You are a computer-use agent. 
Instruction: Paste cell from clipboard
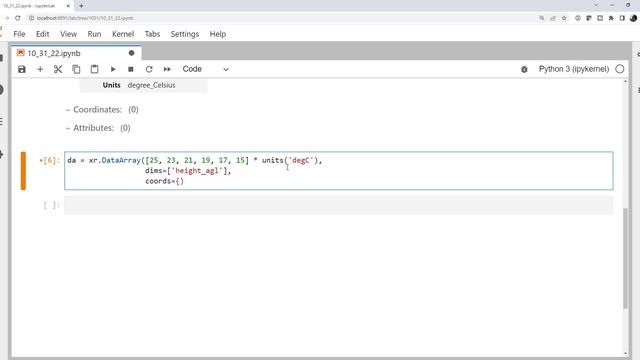click(94, 69)
